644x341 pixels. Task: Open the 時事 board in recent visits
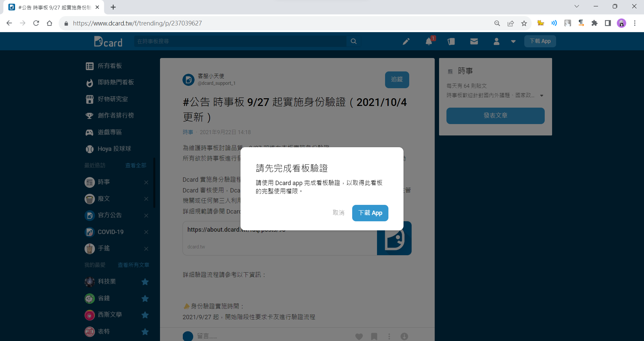97,182
